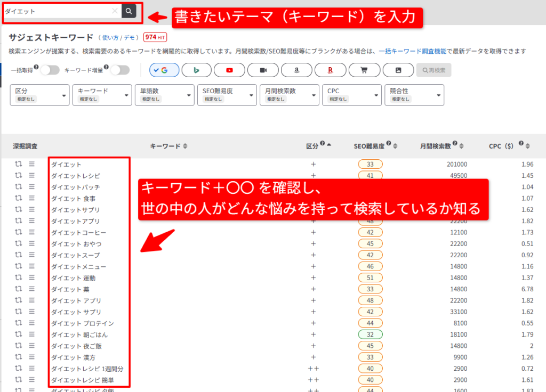Open the 月間検索数 filter dropdown
This screenshot has width=546, height=392.
coord(290,95)
